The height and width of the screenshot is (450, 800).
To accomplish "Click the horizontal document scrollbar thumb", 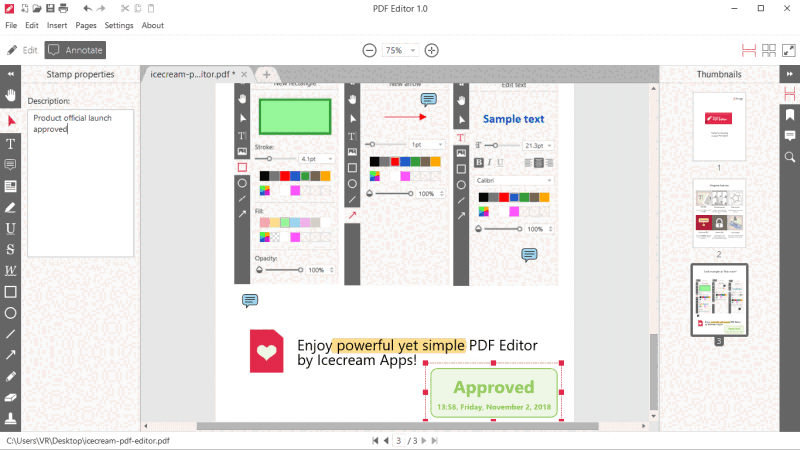I will [397, 426].
